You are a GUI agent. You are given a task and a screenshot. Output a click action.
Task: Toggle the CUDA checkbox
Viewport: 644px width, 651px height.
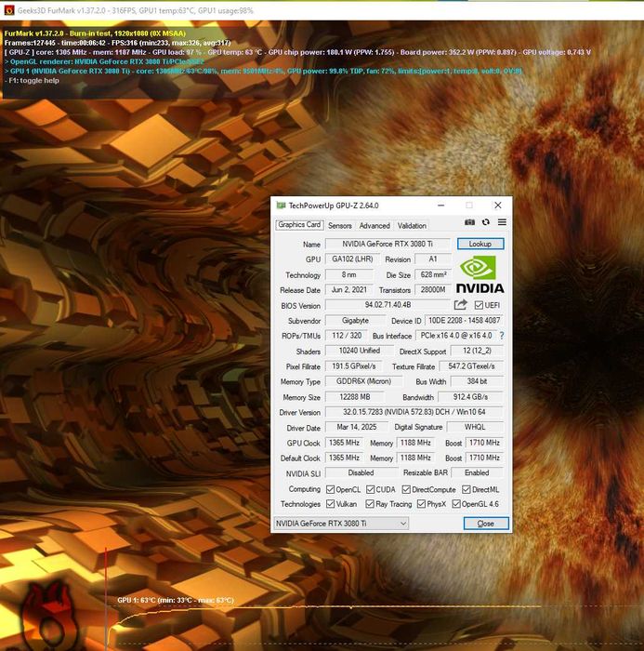(x=371, y=489)
